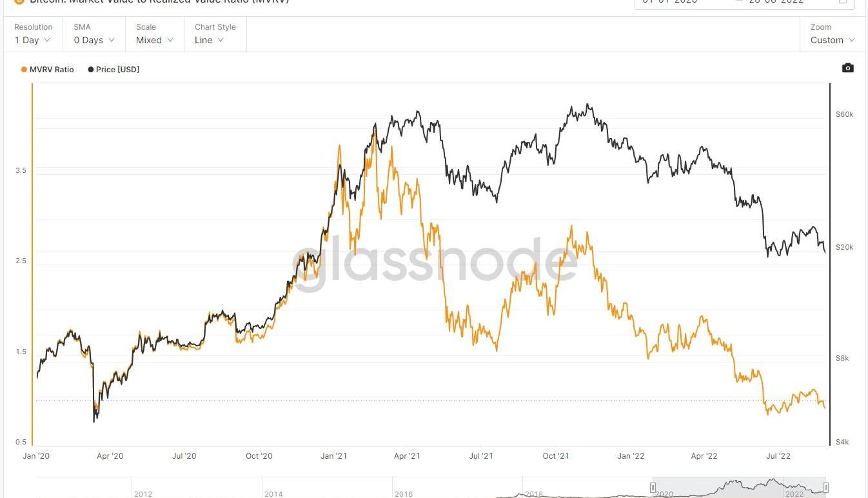
Task: Grab the left handle of the range navigator
Action: coord(653,488)
